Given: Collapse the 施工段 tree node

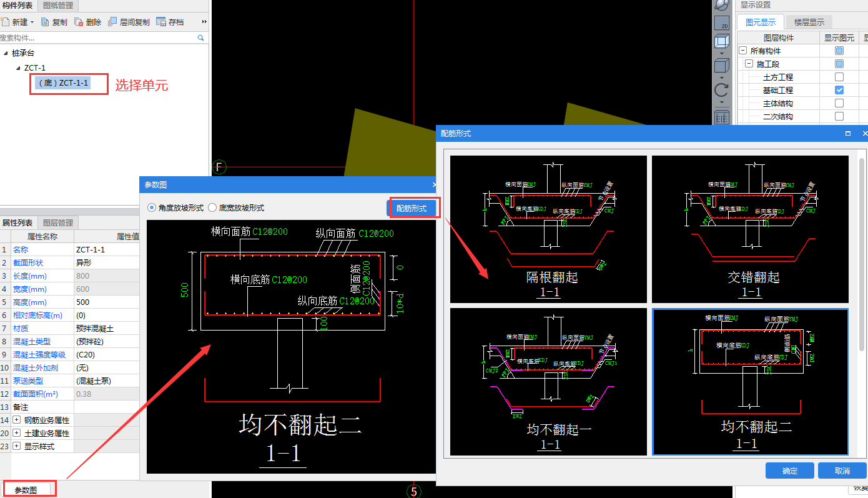Looking at the screenshot, I should (x=749, y=64).
